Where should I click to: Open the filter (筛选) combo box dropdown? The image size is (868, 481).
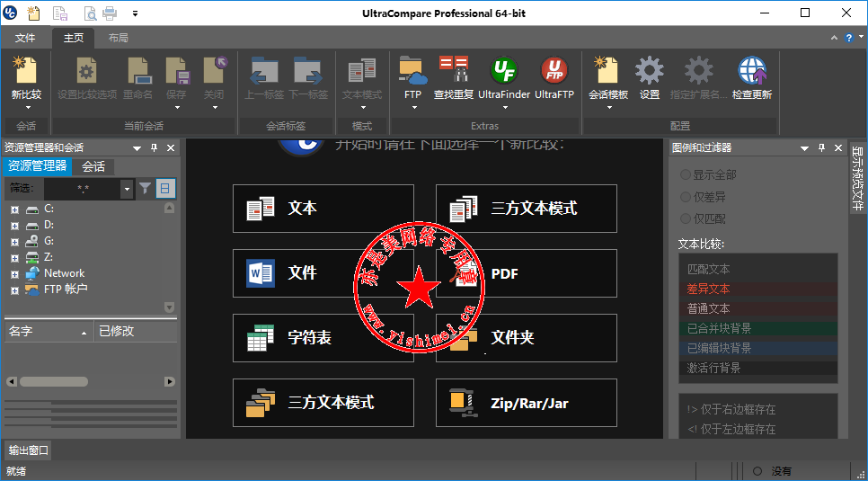point(128,189)
